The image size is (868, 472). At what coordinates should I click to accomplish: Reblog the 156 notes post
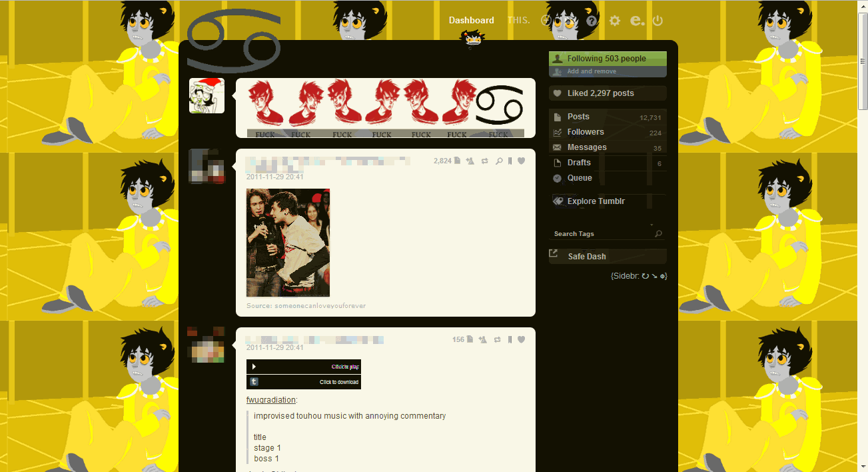[498, 339]
